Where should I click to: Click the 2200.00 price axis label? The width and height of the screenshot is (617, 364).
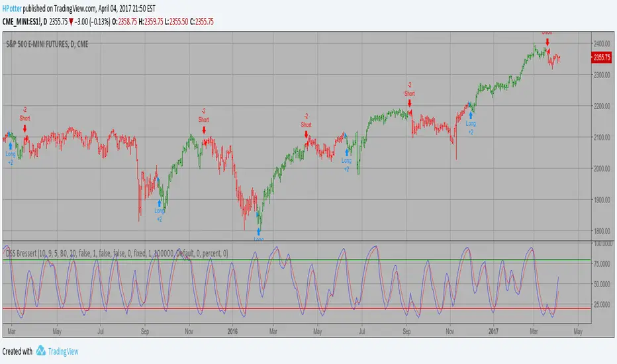[602, 106]
